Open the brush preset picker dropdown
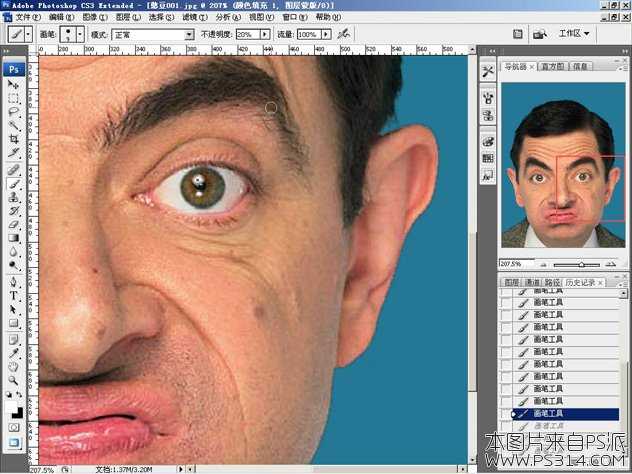This screenshot has width=632, height=474. [80, 35]
